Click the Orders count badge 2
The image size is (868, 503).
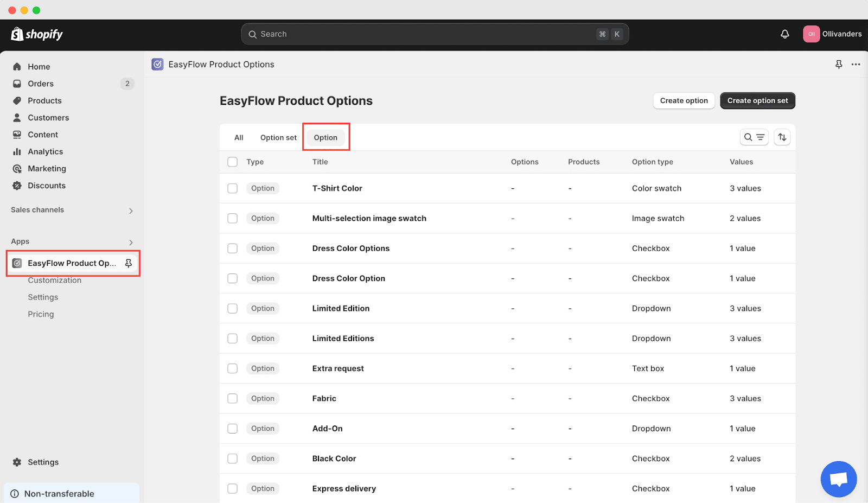(x=127, y=84)
